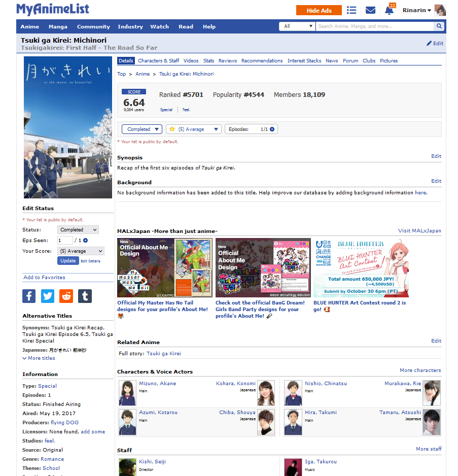The height and width of the screenshot is (476, 458).
Task: Open the Community menu in navigation bar
Action: [x=93, y=27]
